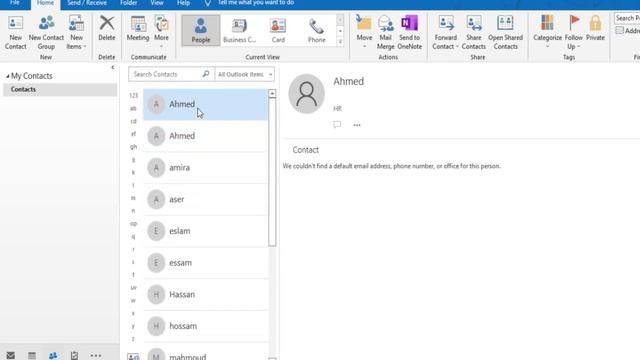Select contact hossam
This screenshot has height=360, width=640.
[205, 326]
